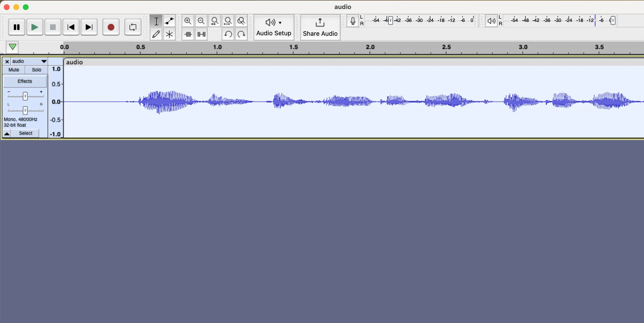Open Audio Setup dropdown menu

273,27
